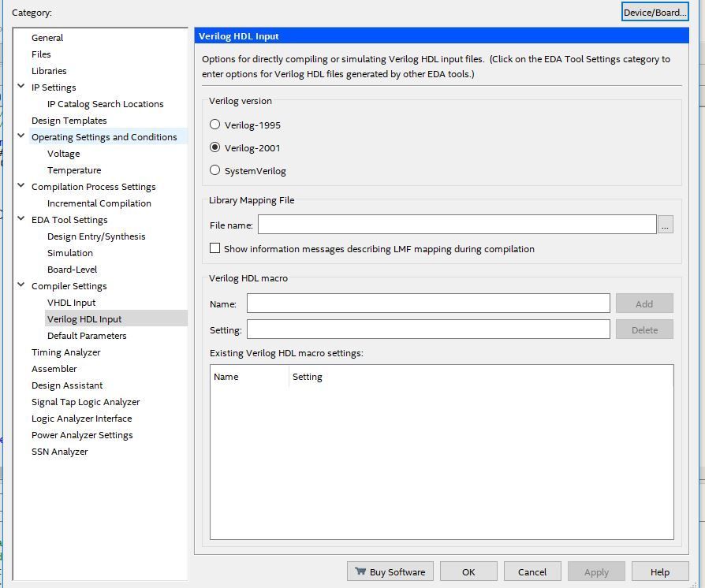This screenshot has height=588, width=705.
Task: Select the Compiler Settings category
Action: pos(69,286)
